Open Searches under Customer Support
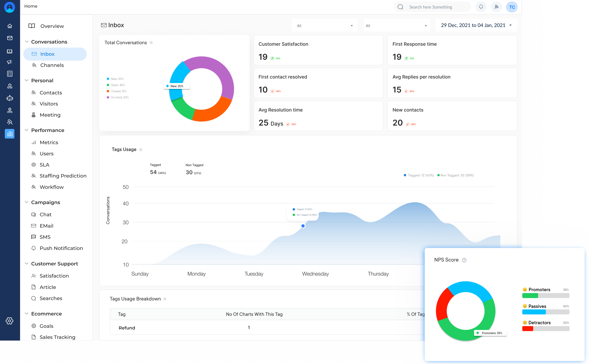The height and width of the screenshot is (364, 589). (x=51, y=298)
